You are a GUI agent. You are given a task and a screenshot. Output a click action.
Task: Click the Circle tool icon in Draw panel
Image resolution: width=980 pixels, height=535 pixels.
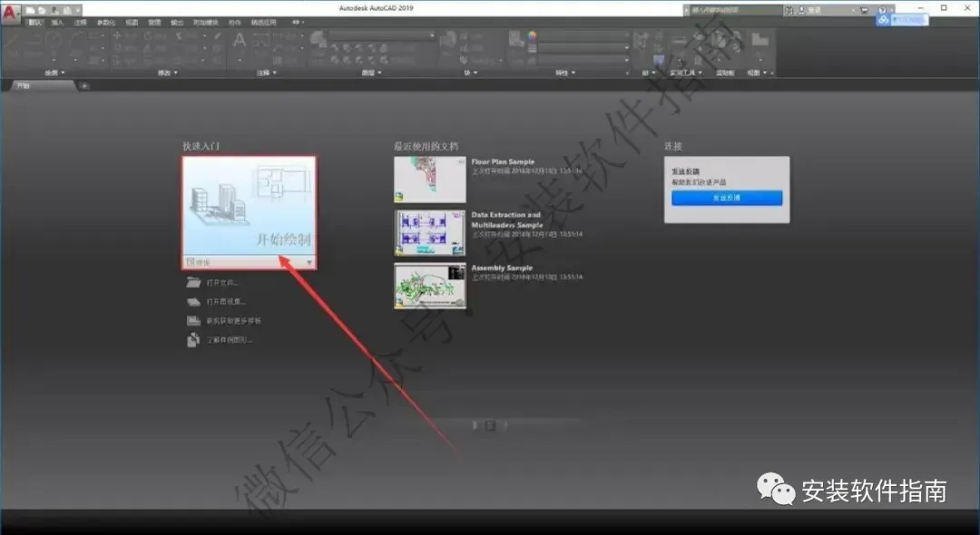[54, 39]
